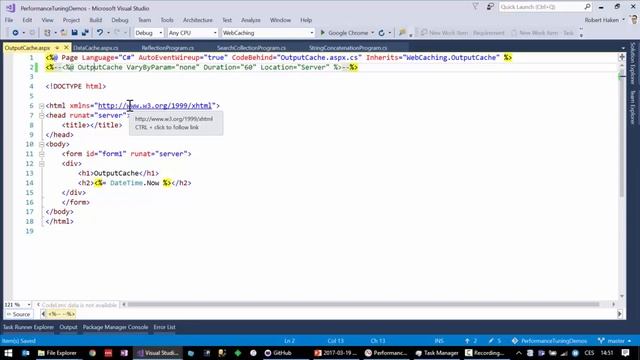This screenshot has width=640, height=360.
Task: Open the Solution Explorer side tab
Action: (x=633, y=63)
